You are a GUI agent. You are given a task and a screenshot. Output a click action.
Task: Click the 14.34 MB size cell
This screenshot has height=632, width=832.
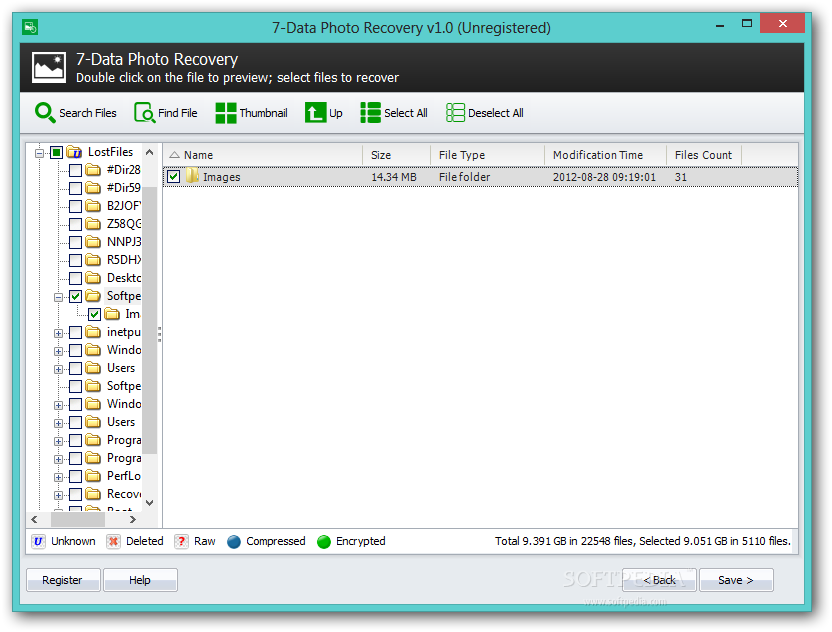click(394, 177)
